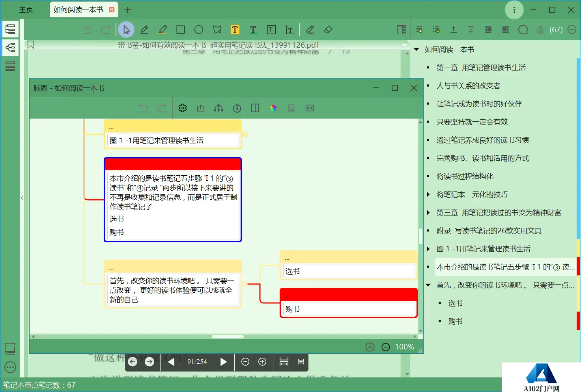The image size is (581, 392).
Task: Collapse the left panel with the arrow handle
Action: [x=22, y=198]
